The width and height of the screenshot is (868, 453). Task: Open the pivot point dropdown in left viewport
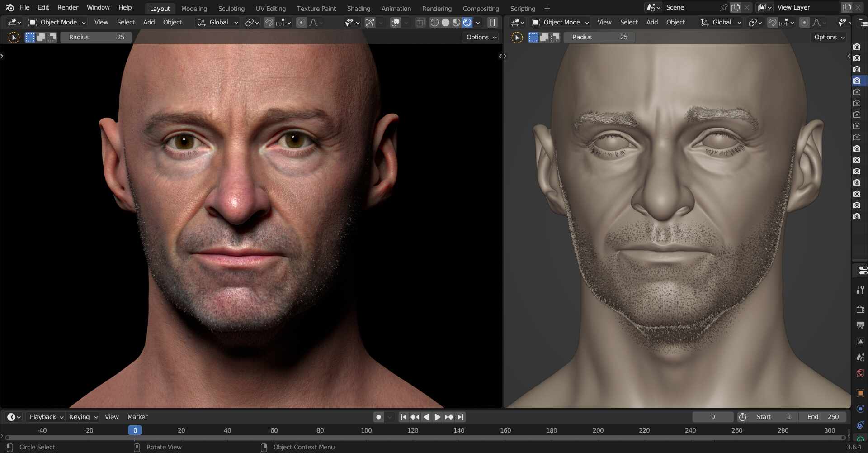pyautogui.click(x=252, y=22)
